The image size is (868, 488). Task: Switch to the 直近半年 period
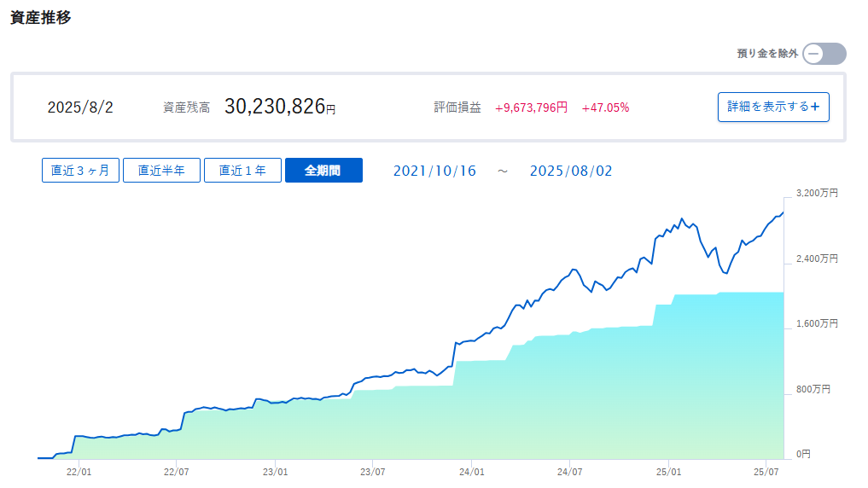(x=161, y=171)
